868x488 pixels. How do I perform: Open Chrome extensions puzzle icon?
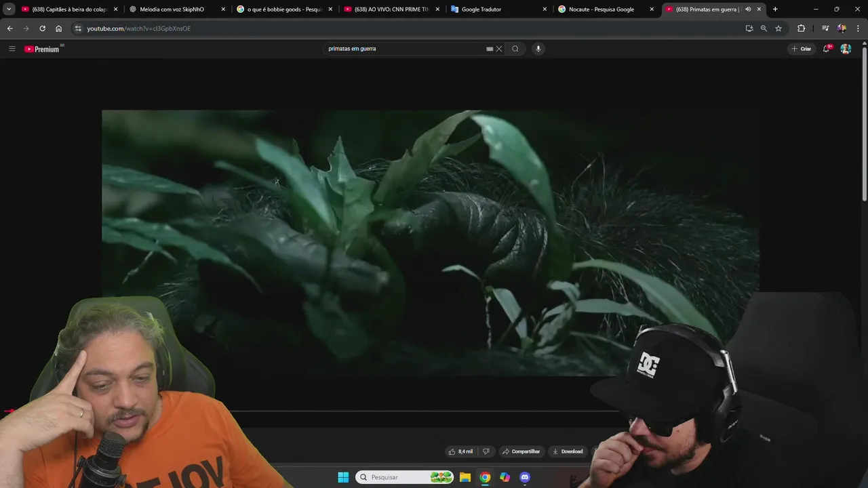click(802, 28)
